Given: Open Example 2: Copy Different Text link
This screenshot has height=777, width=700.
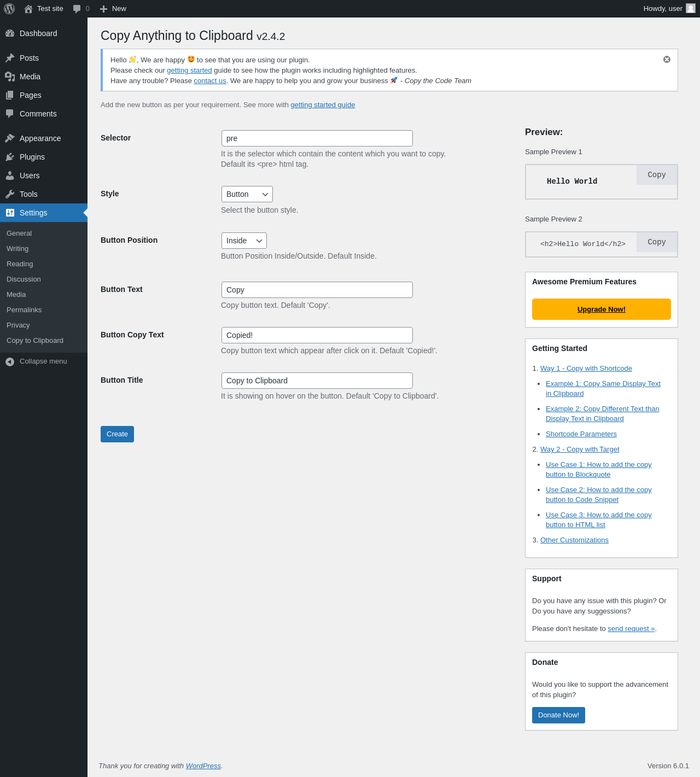Looking at the screenshot, I should [x=603, y=414].
